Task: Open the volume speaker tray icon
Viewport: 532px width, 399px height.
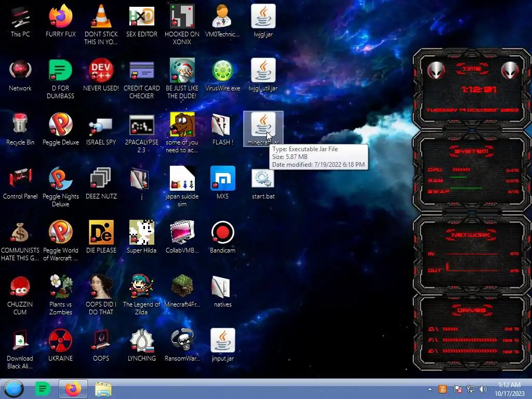Action: pos(483,389)
